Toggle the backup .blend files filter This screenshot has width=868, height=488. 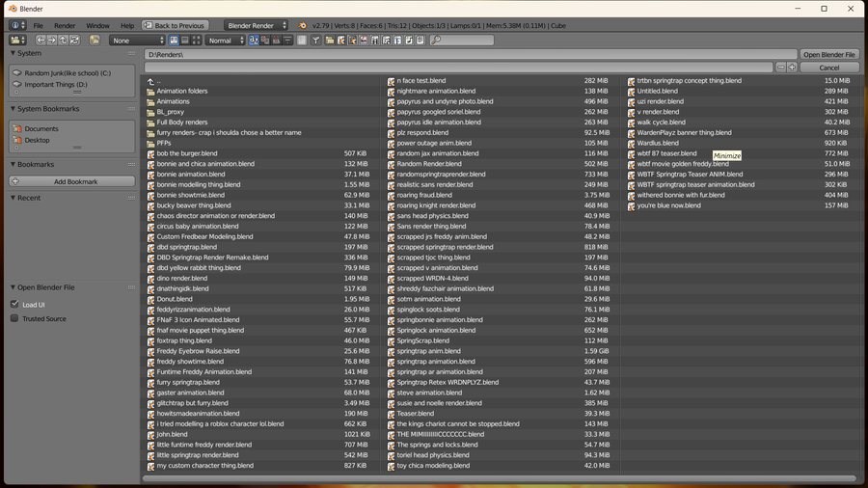click(352, 41)
